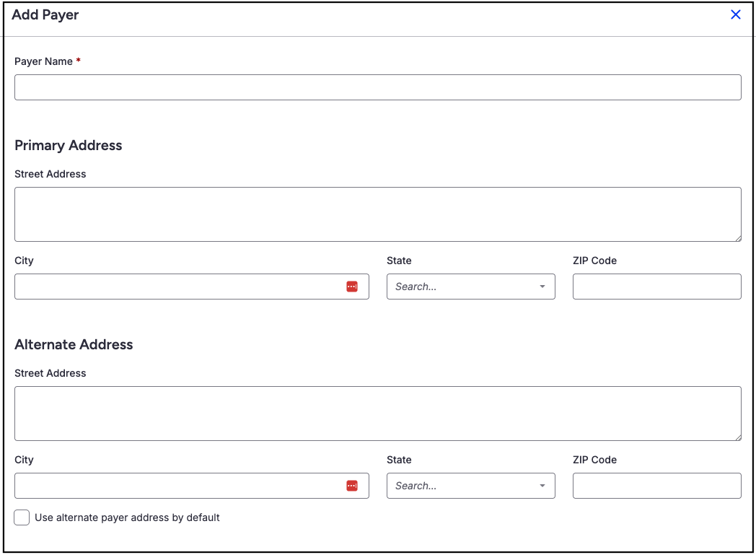Click the Primary Address City field

click(x=177, y=287)
